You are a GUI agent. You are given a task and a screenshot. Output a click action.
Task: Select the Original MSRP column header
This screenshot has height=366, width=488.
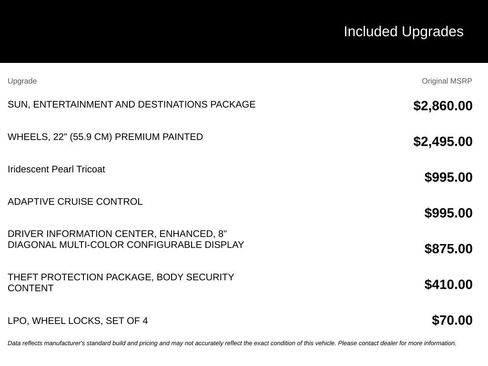[447, 81]
